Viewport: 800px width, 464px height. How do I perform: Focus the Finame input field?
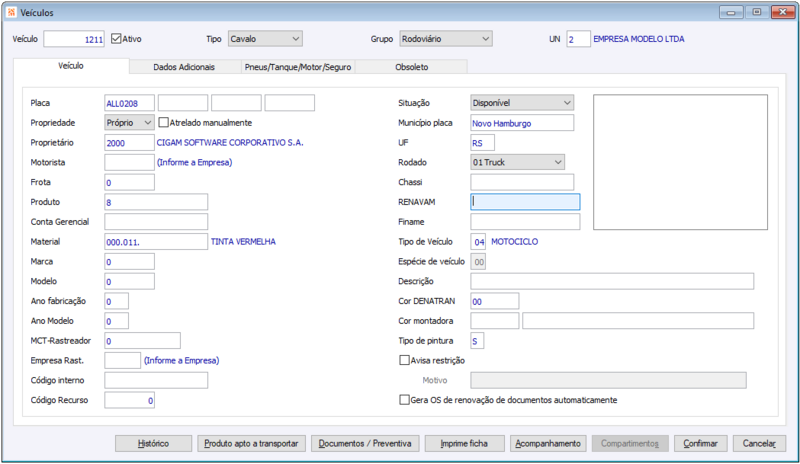click(525, 222)
